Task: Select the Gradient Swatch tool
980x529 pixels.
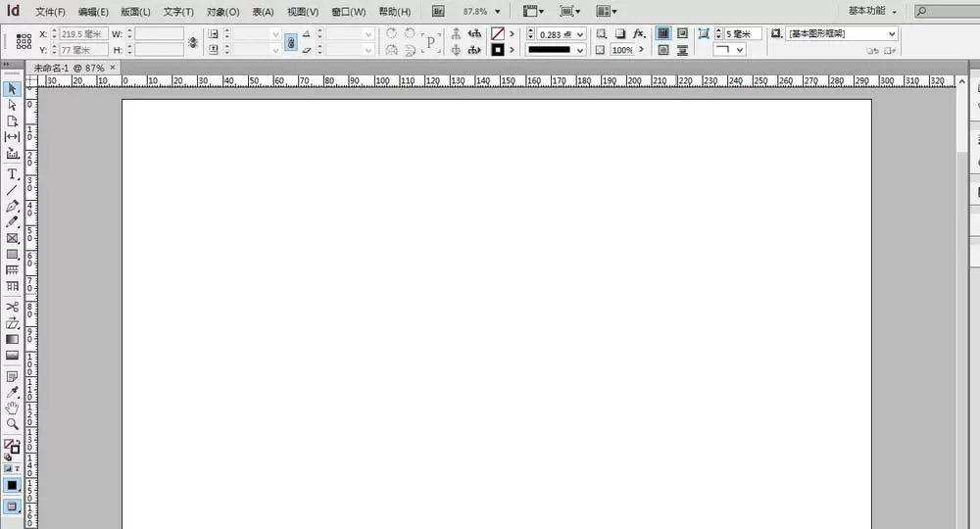Action: point(12,339)
